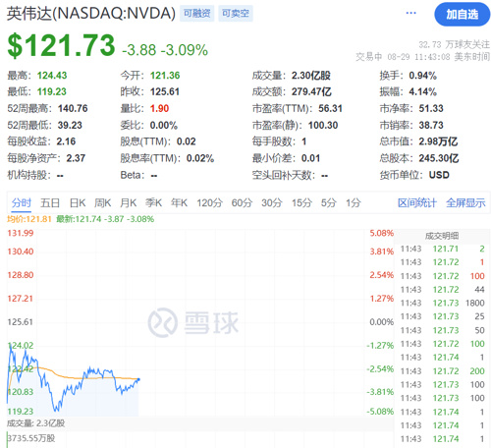Click the 成交明细 panel header
This screenshot has height=448, width=491.
click(x=442, y=236)
